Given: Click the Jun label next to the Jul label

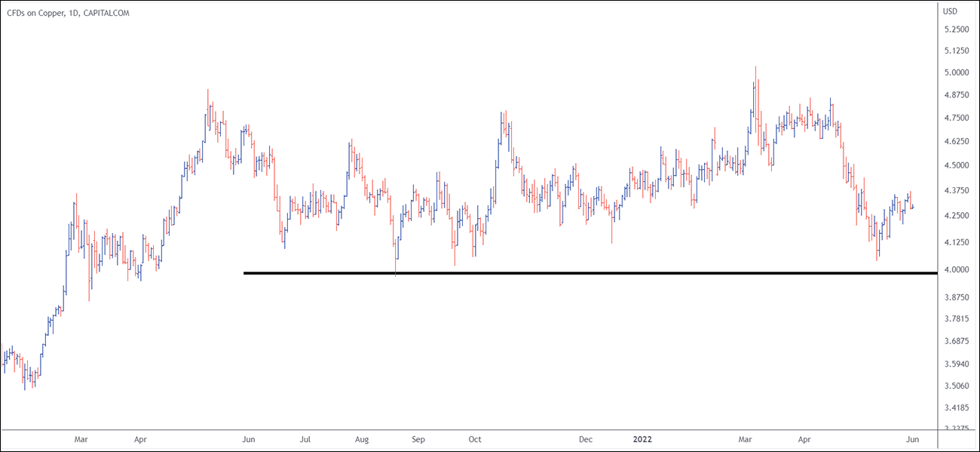Looking at the screenshot, I should [250, 439].
